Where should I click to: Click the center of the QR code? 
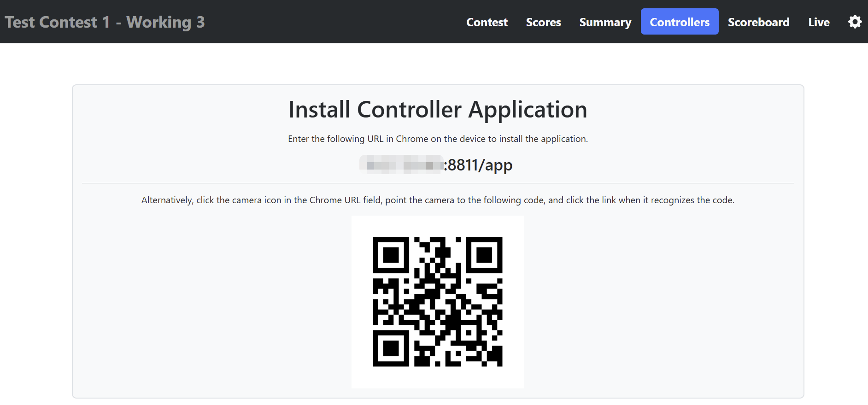(x=437, y=302)
